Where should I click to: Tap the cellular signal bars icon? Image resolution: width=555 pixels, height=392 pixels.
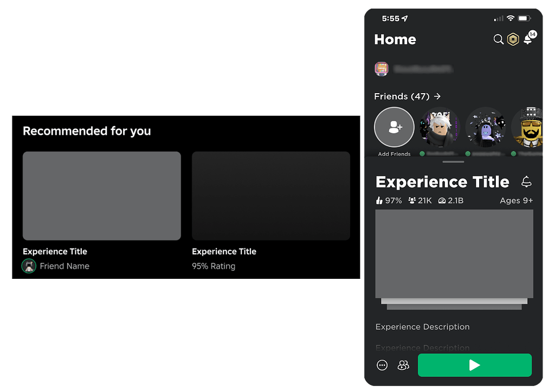point(499,18)
